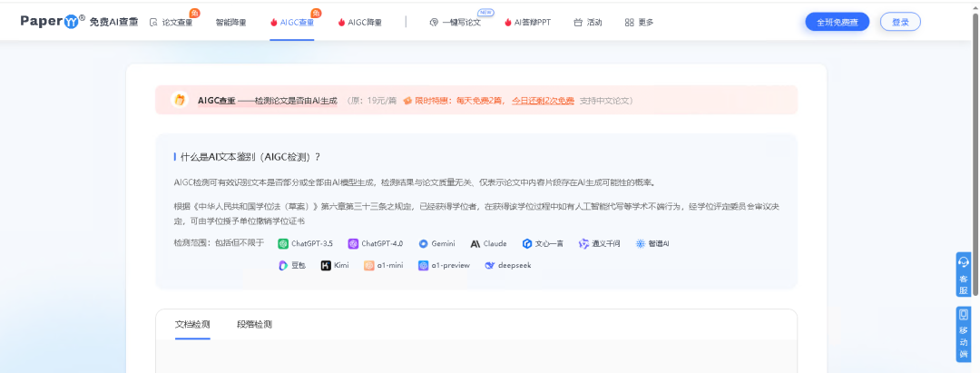Open AIGC降重 navigation item
The image size is (980, 373).
[359, 23]
